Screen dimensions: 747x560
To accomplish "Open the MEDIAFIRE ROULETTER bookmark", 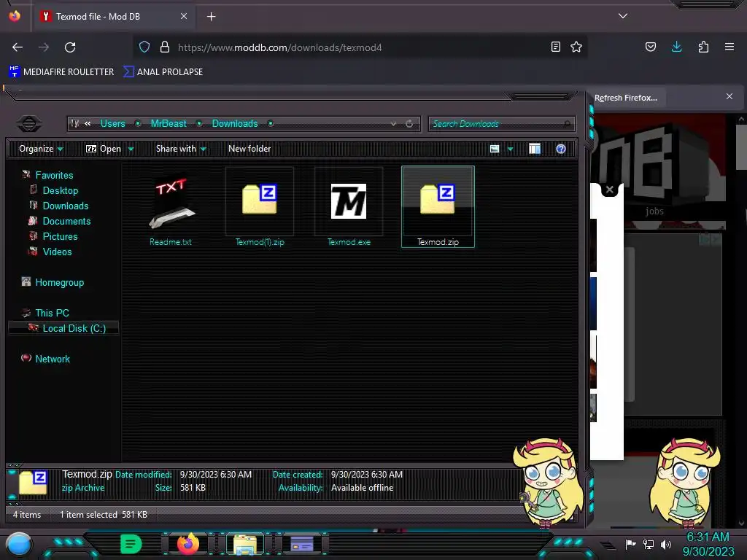I will click(x=61, y=72).
